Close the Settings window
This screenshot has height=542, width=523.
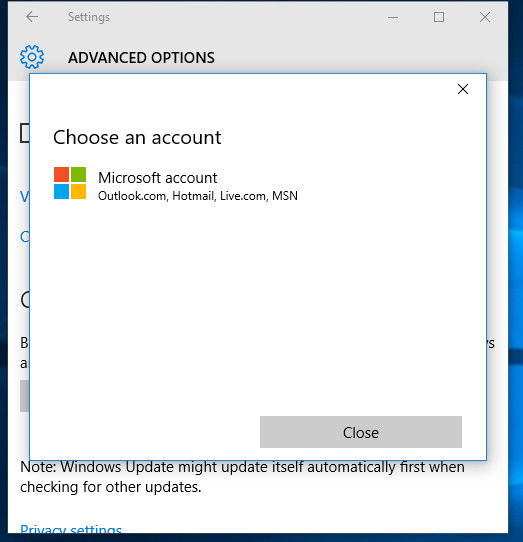[485, 17]
